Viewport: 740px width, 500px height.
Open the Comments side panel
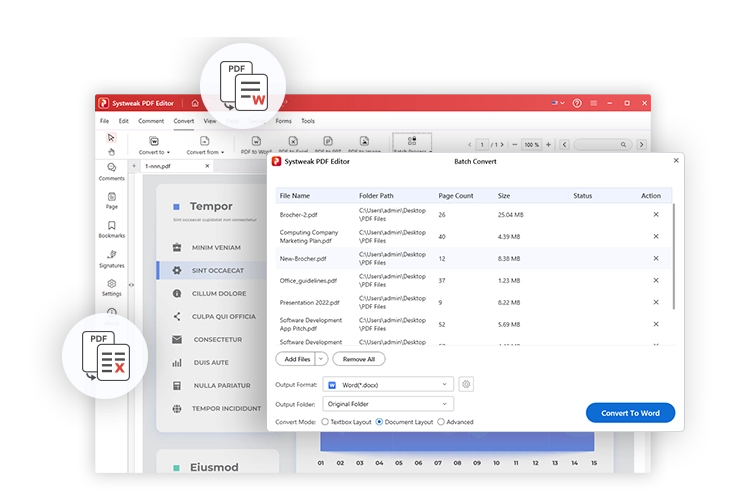(x=111, y=171)
